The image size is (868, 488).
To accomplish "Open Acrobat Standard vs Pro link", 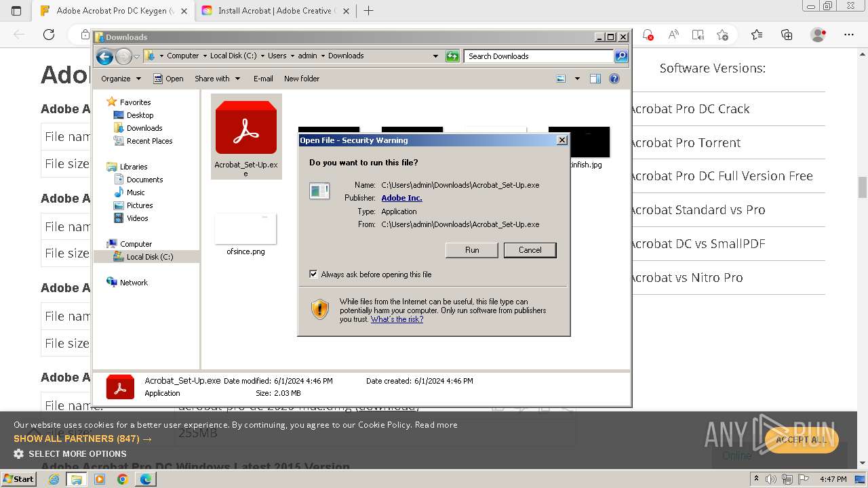I will point(697,210).
